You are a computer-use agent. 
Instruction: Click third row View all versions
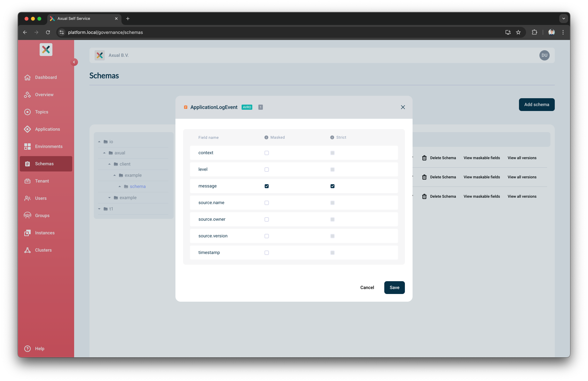(x=522, y=196)
